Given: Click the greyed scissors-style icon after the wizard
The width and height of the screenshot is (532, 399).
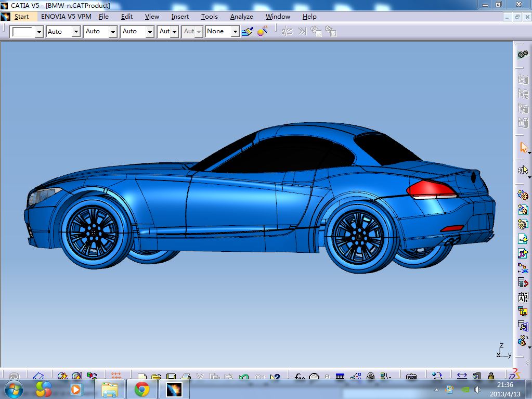Looking at the screenshot, I should pos(287,32).
